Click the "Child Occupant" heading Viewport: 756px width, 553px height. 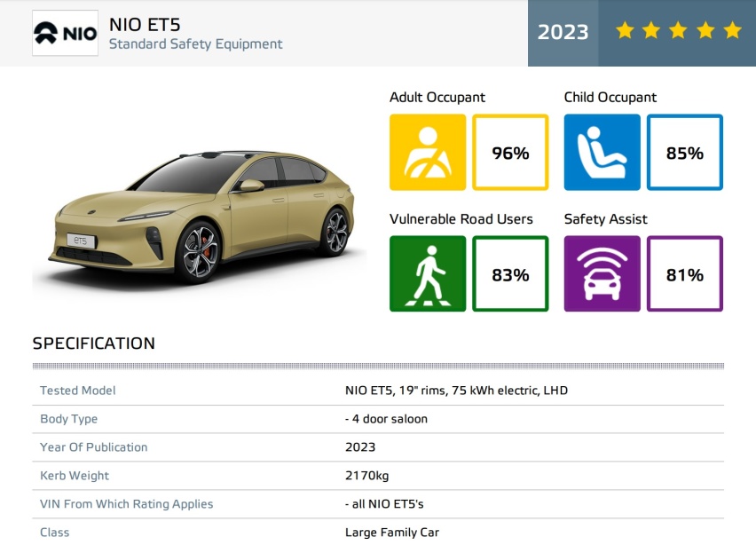click(610, 98)
